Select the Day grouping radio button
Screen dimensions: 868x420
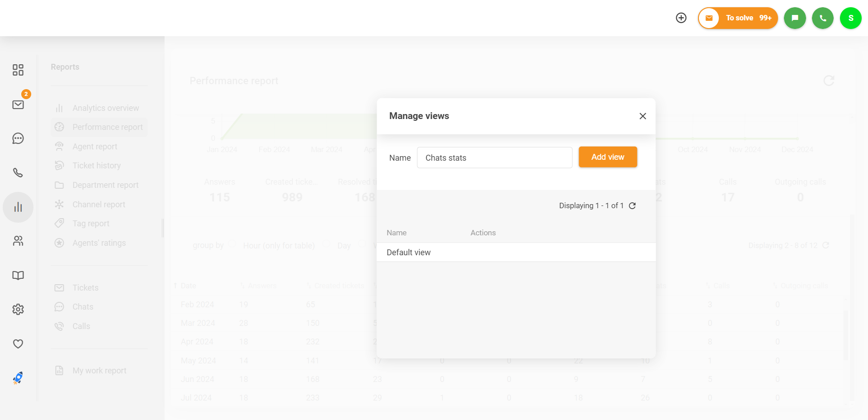326,244
